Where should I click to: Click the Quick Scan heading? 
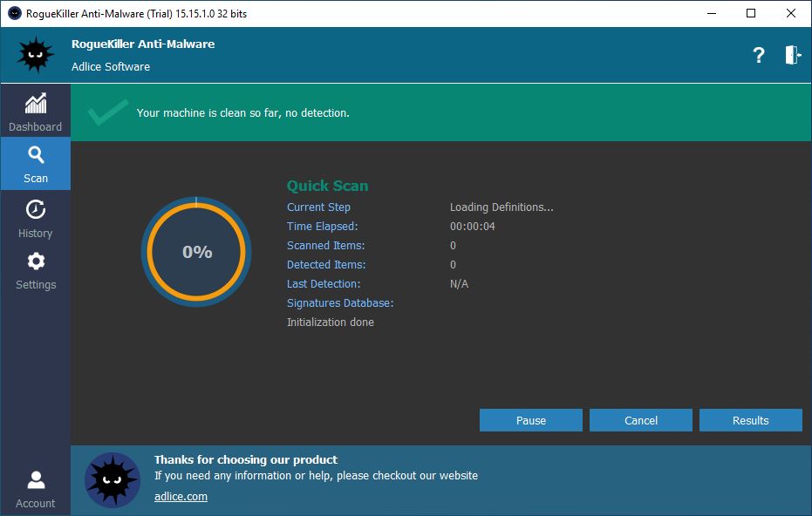(x=327, y=186)
